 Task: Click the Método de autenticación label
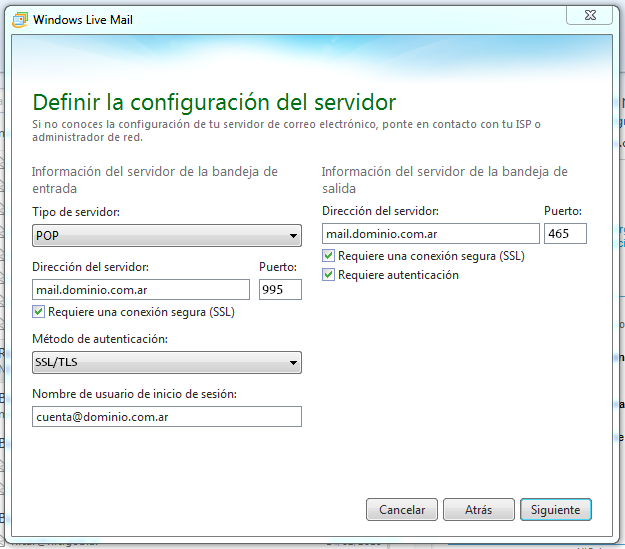[x=100, y=339]
